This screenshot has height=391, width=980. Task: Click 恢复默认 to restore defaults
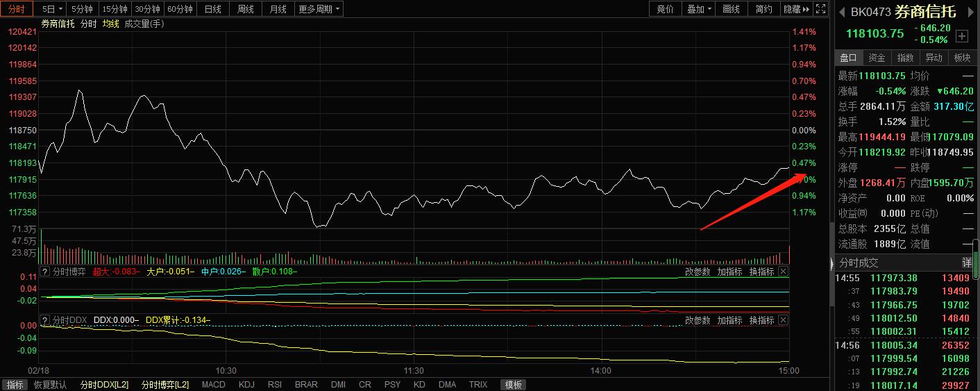[50, 385]
